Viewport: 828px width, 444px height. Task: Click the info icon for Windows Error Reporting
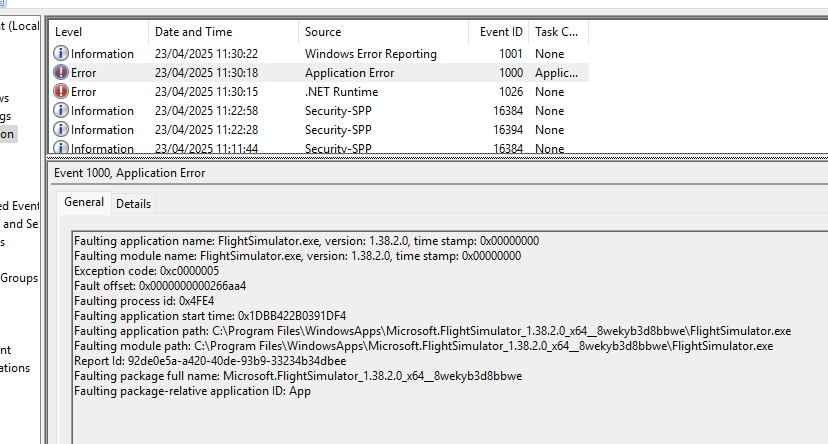click(61, 53)
